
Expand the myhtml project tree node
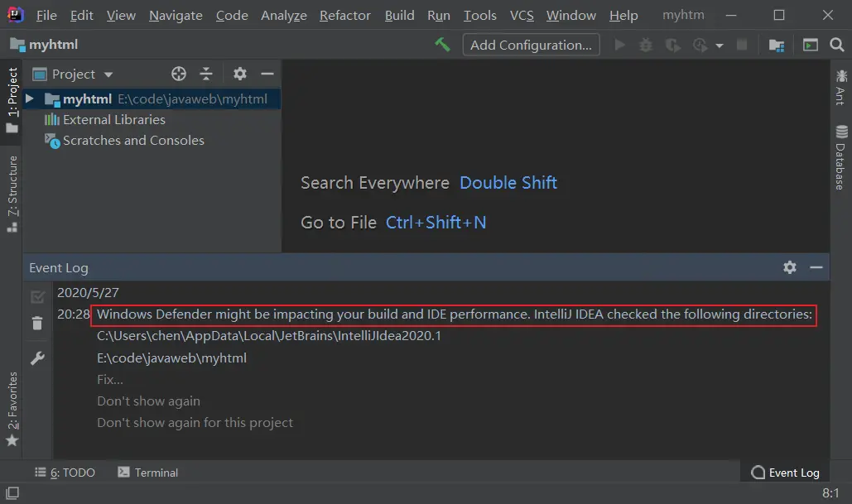(30, 98)
